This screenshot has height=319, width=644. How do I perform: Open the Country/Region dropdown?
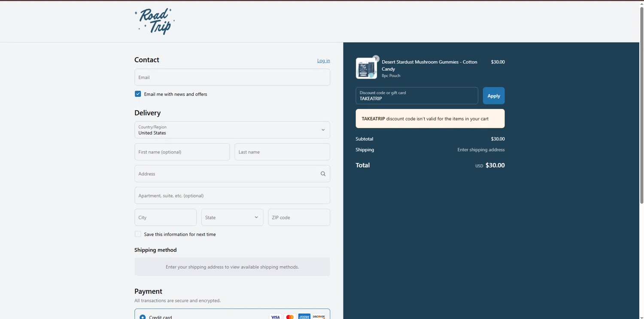[x=232, y=130]
